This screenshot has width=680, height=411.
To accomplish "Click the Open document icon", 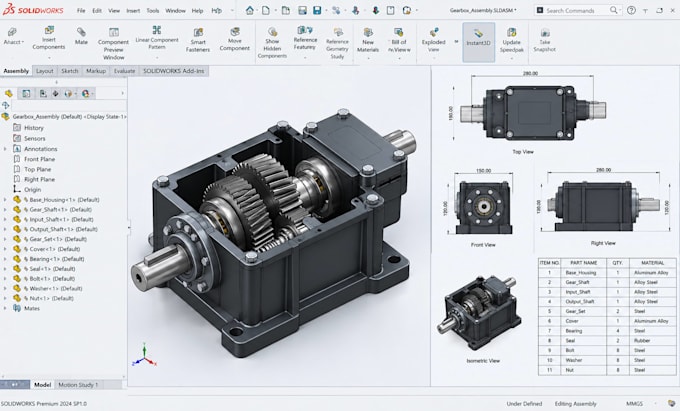I will tap(286, 10).
